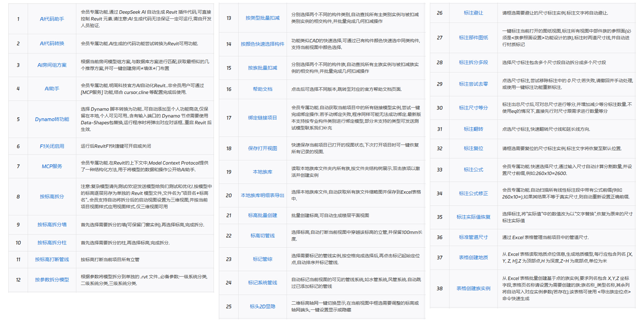Open the F1关闭启用 link
Viewport: 644px width, 322px height.
coord(52,146)
